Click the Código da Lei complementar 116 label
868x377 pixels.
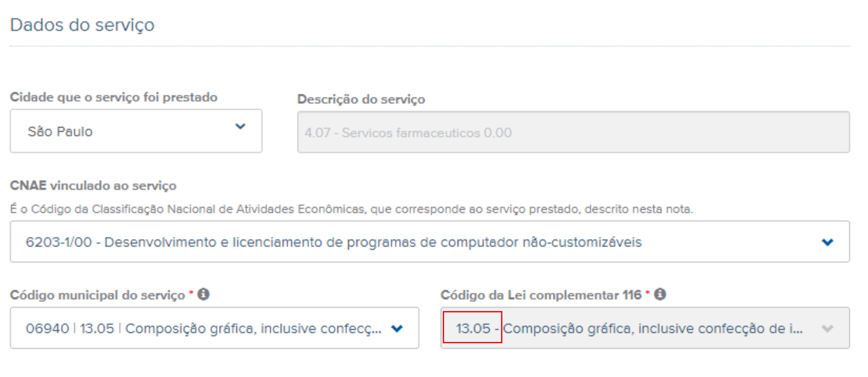tap(541, 296)
